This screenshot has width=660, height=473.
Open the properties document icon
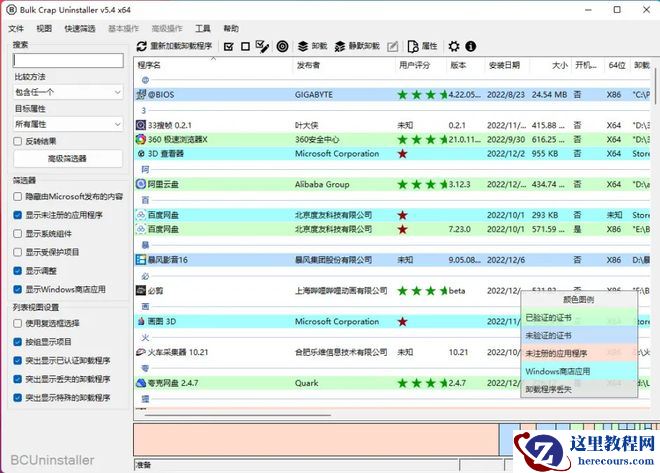pos(413,46)
